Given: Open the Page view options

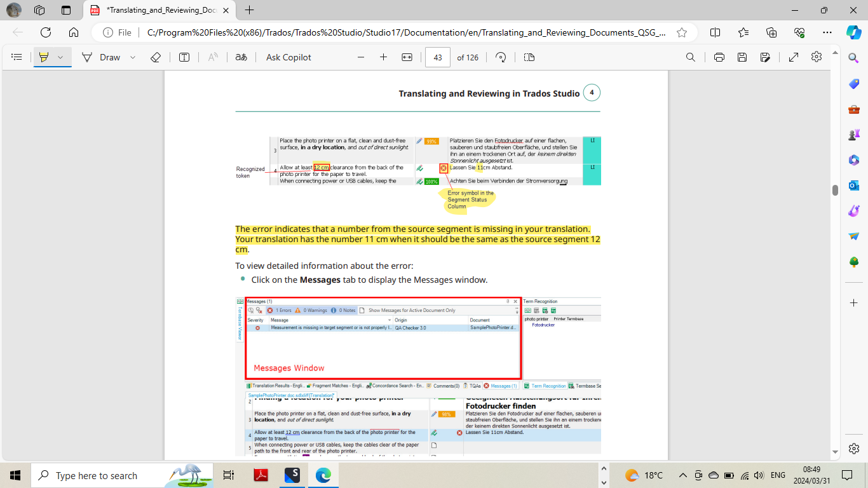Looking at the screenshot, I should 529,57.
